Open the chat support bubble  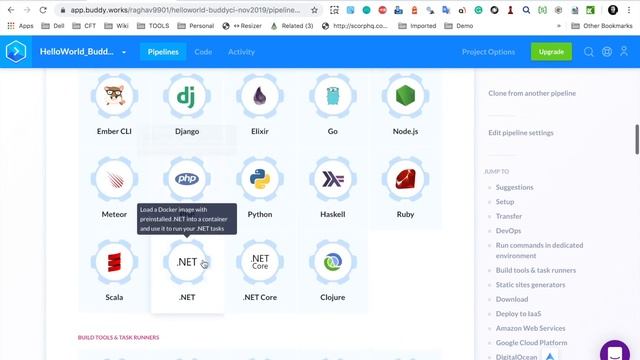pyautogui.click(x=615, y=351)
